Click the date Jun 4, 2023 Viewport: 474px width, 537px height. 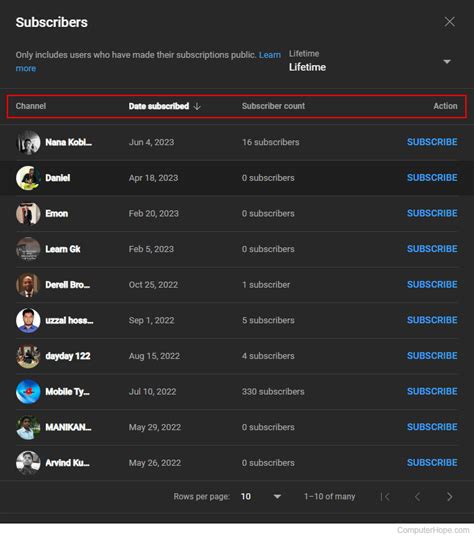(x=151, y=142)
